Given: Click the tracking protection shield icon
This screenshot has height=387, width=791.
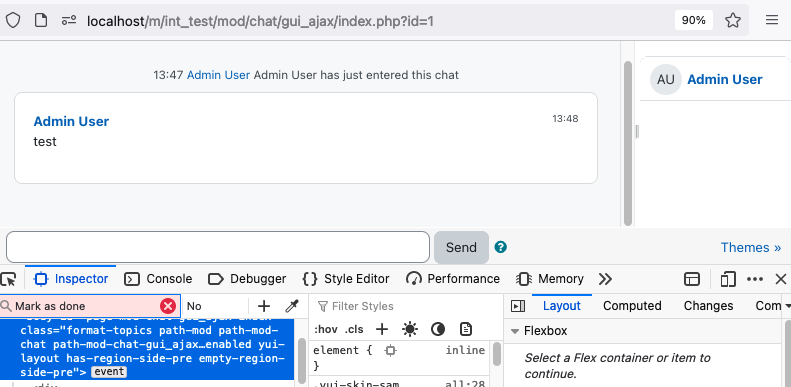Looking at the screenshot, I should [13, 20].
